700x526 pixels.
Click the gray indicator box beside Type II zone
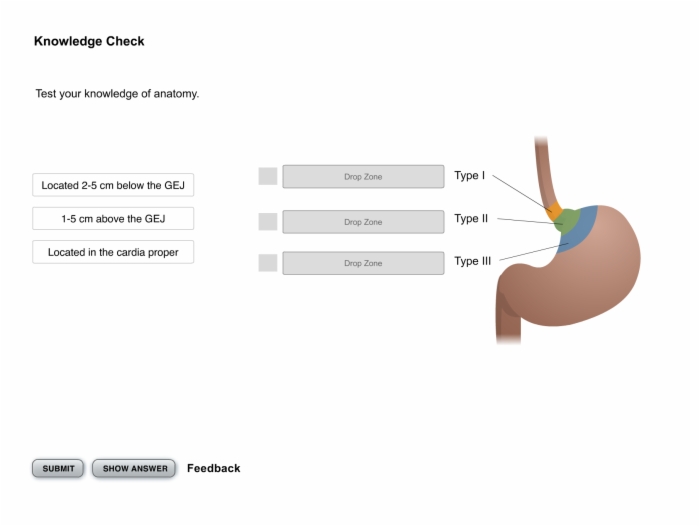pos(268,221)
